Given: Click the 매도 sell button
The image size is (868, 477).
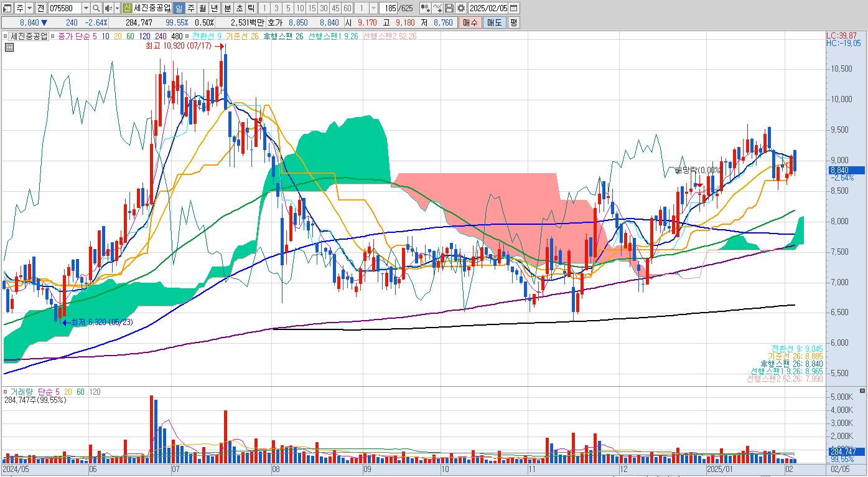Looking at the screenshot, I should pos(494,22).
